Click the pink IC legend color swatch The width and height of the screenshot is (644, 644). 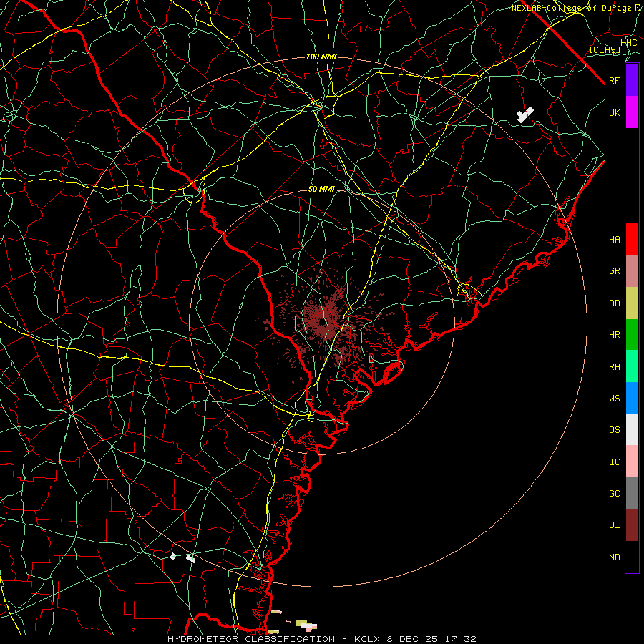632,462
